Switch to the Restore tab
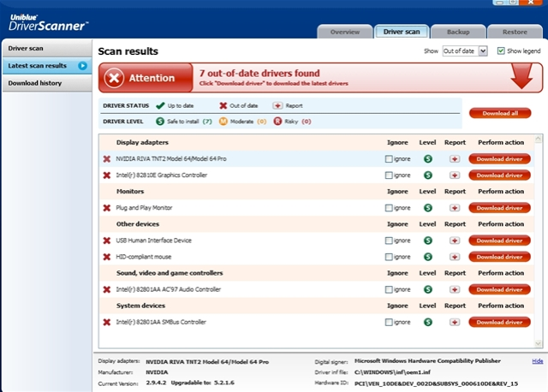The image size is (548, 392). [515, 32]
